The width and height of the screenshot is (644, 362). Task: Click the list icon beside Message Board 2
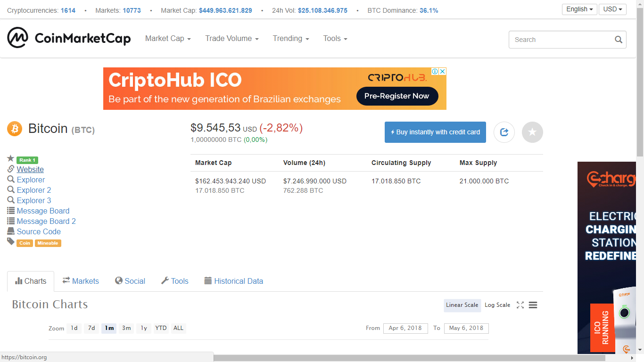coord(11,221)
